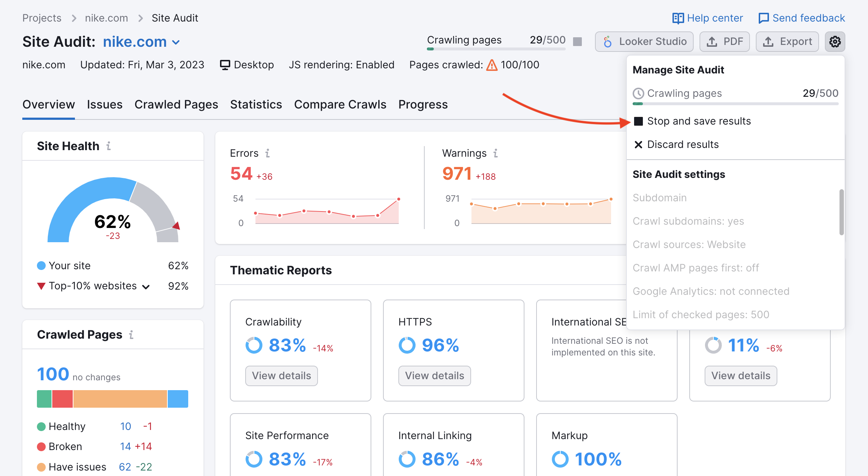The height and width of the screenshot is (476, 868).
Task: Click the black stop square in menu
Action: 638,121
